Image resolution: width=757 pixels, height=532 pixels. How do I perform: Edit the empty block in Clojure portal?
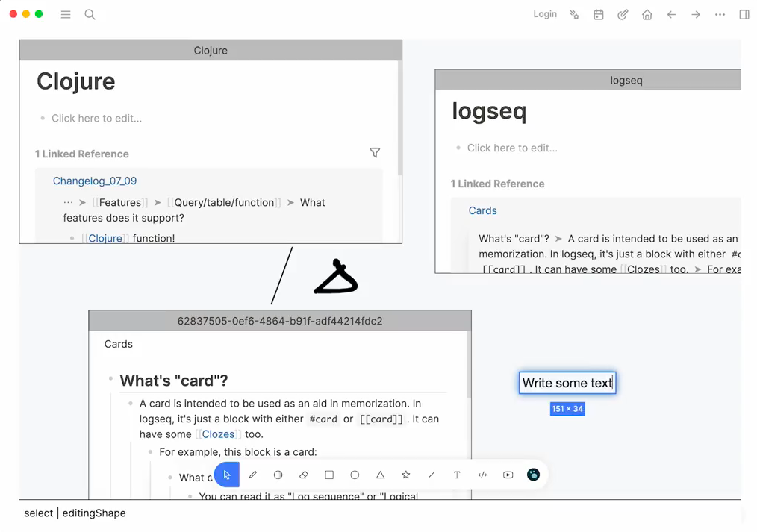pyautogui.click(x=96, y=118)
